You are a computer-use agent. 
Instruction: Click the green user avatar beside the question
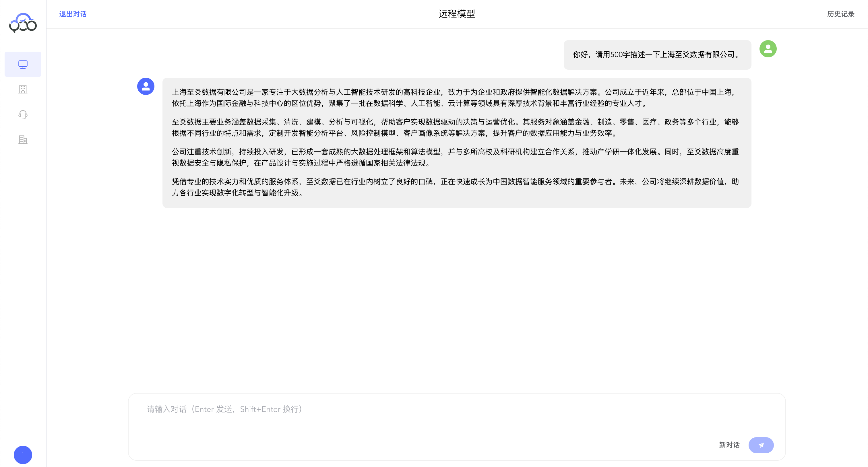click(x=768, y=49)
